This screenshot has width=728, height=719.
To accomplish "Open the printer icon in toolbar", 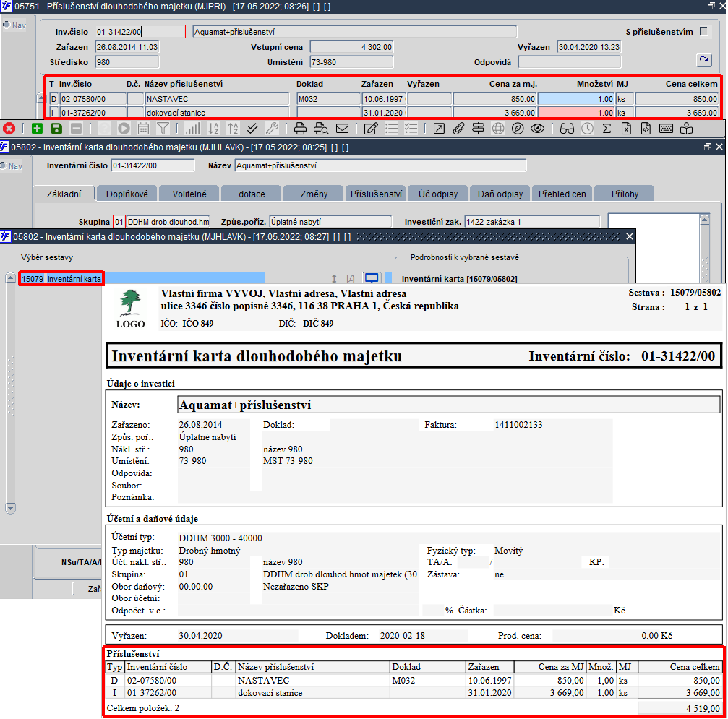I will point(301,129).
